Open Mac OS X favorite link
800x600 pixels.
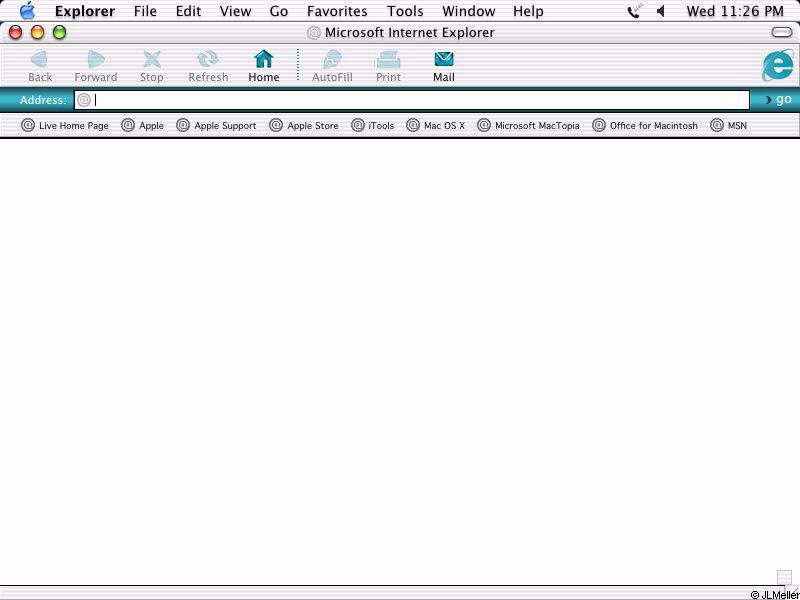click(x=436, y=126)
